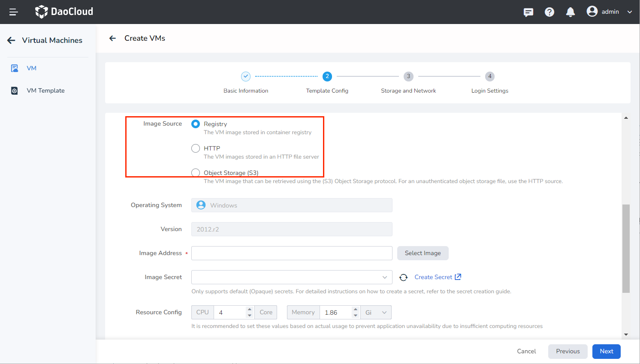
Task: Select the Registry image source
Action: (x=195, y=123)
